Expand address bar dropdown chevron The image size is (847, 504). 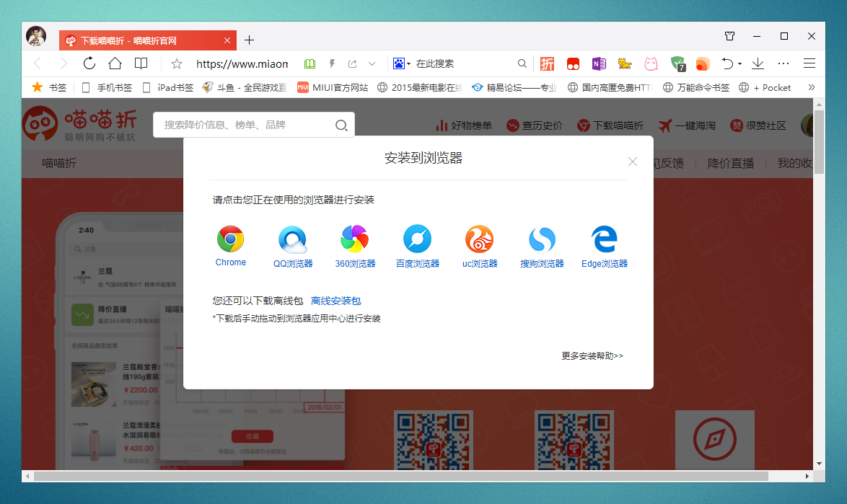coord(372,63)
